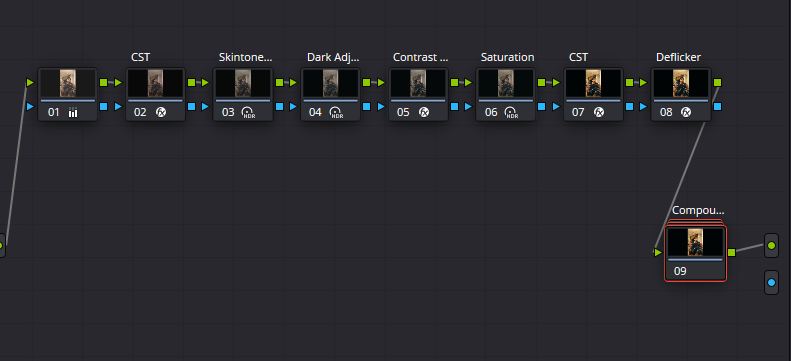Click the HDR icon on node 03
Screen dimensions: 791x361
(247, 112)
